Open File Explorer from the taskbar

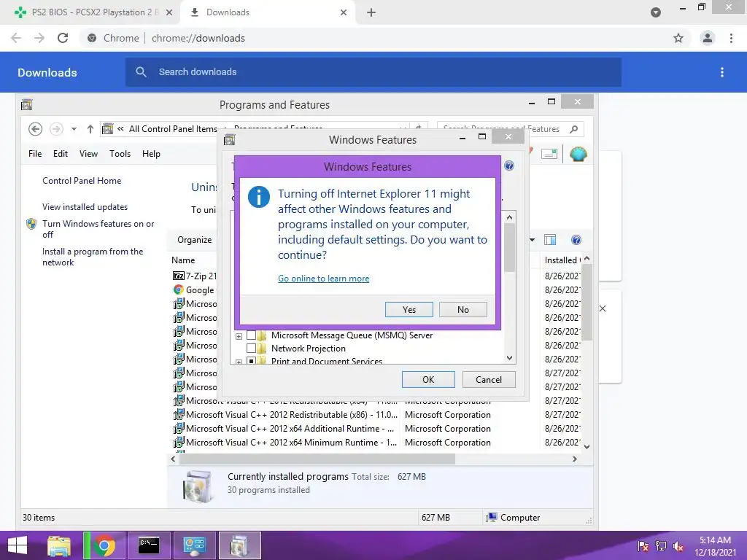[x=58, y=545]
